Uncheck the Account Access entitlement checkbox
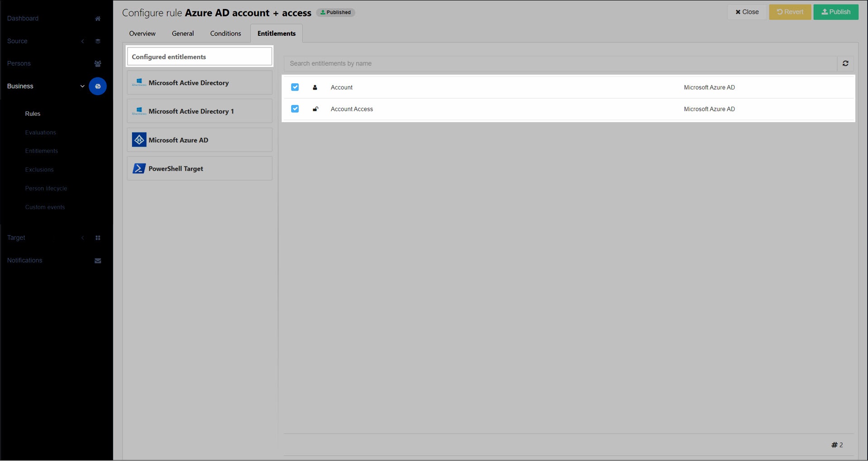Image resolution: width=868 pixels, height=461 pixels. point(295,109)
